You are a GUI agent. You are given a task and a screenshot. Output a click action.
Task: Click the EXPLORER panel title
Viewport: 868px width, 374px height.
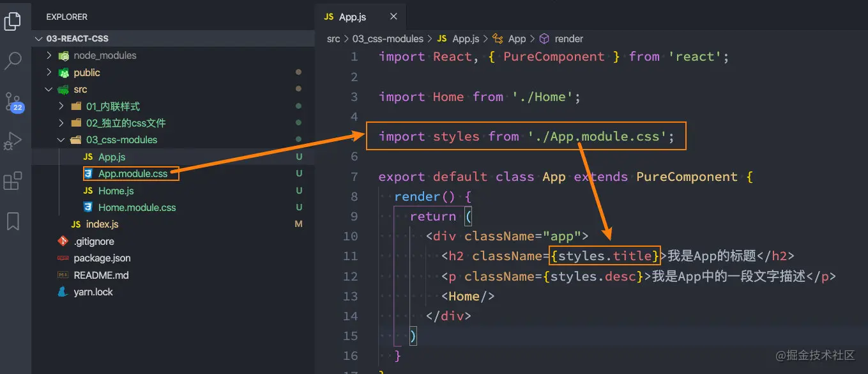pos(67,17)
